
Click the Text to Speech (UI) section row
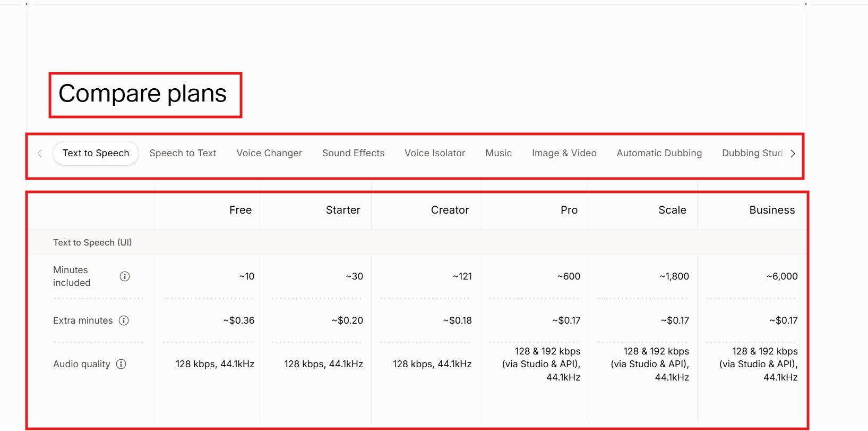coord(417,242)
